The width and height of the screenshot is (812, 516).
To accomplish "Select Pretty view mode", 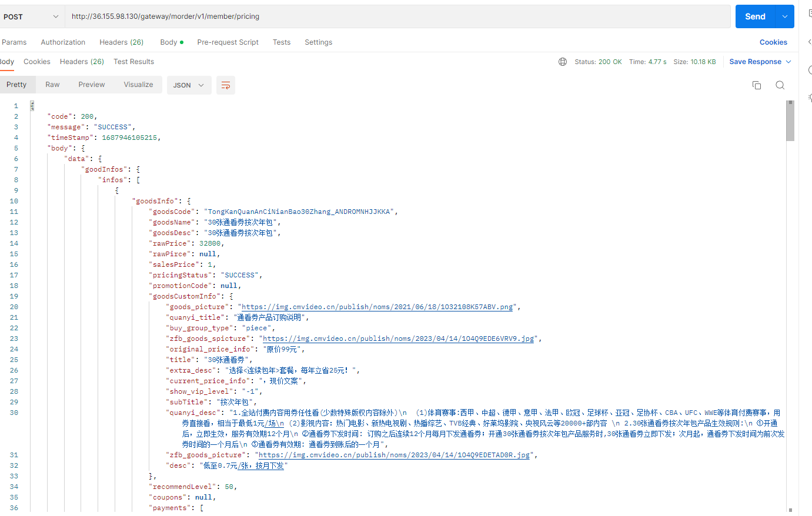I will click(x=16, y=85).
